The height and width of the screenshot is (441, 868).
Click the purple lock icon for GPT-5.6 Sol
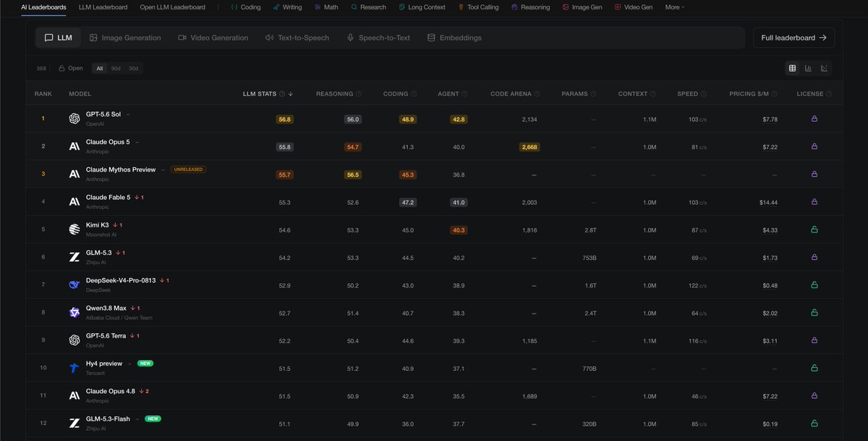coord(814,119)
